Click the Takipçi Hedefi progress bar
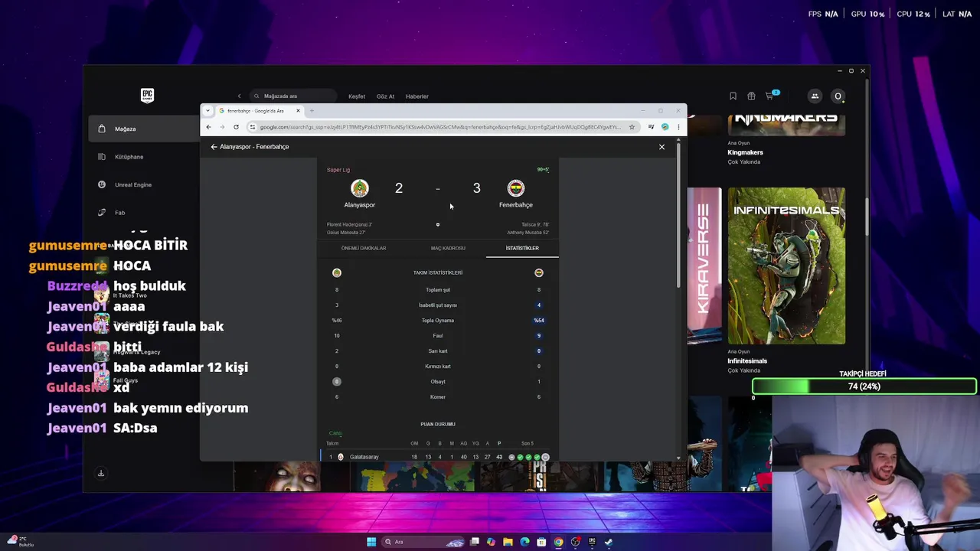 pos(864,386)
